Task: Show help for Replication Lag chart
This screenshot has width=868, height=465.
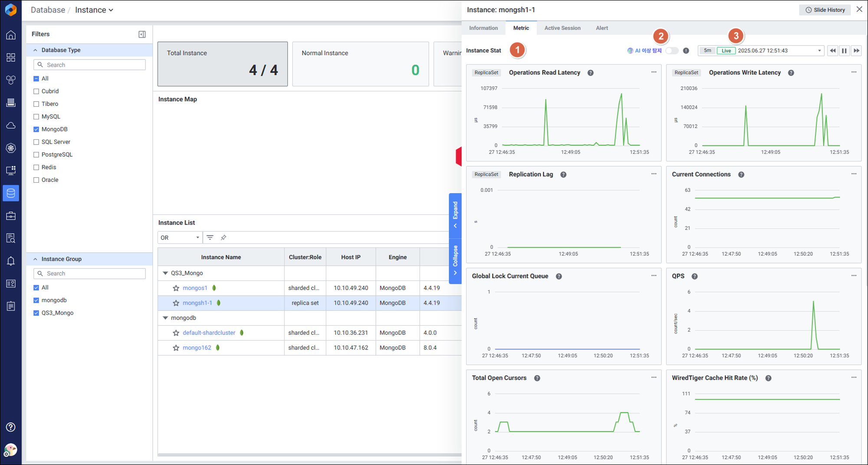Action: click(x=563, y=175)
